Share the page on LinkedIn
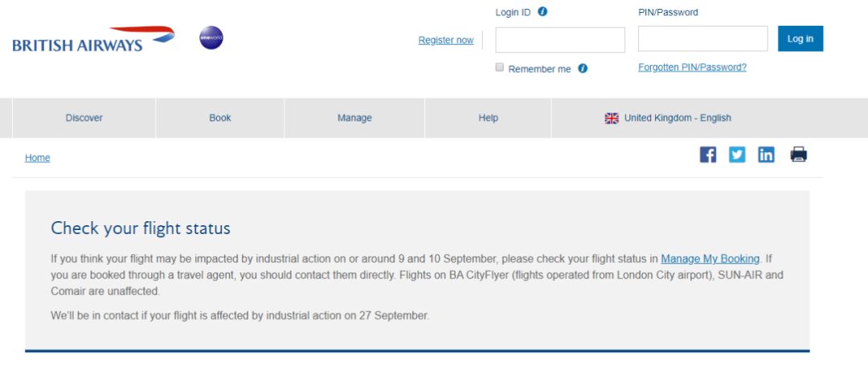868x382 pixels. point(766,154)
